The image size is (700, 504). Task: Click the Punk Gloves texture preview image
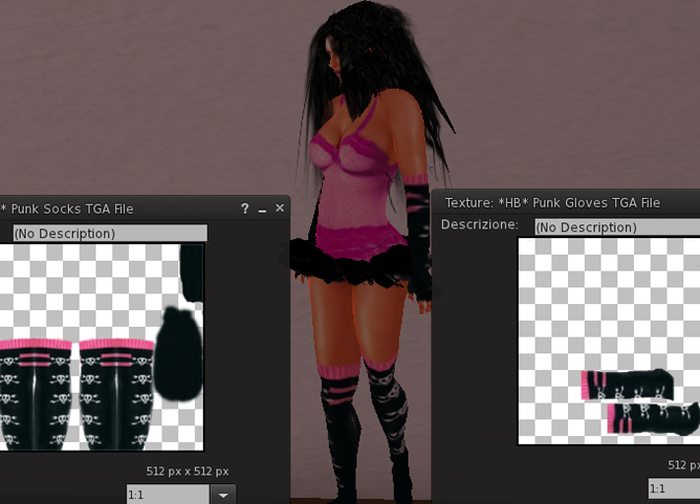pyautogui.click(x=609, y=341)
